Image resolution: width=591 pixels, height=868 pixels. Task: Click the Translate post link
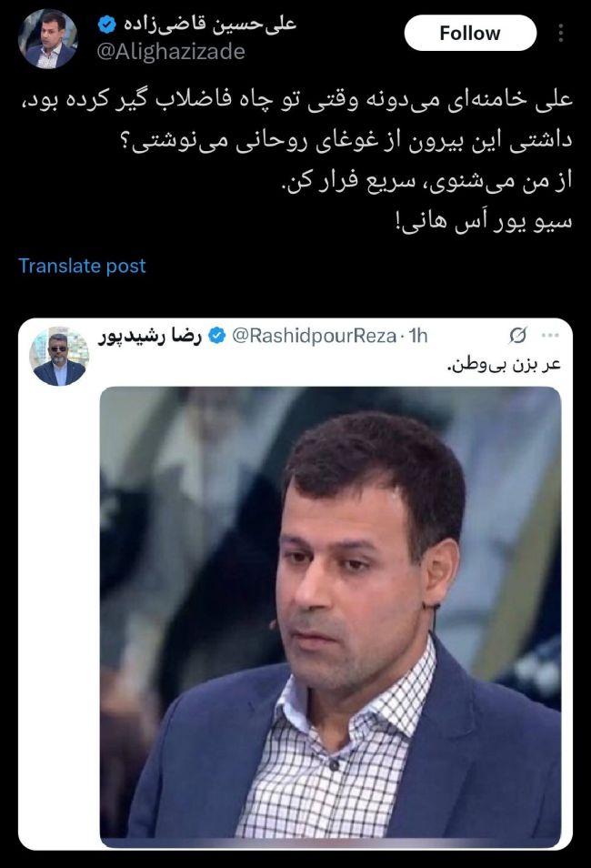pos(82,266)
